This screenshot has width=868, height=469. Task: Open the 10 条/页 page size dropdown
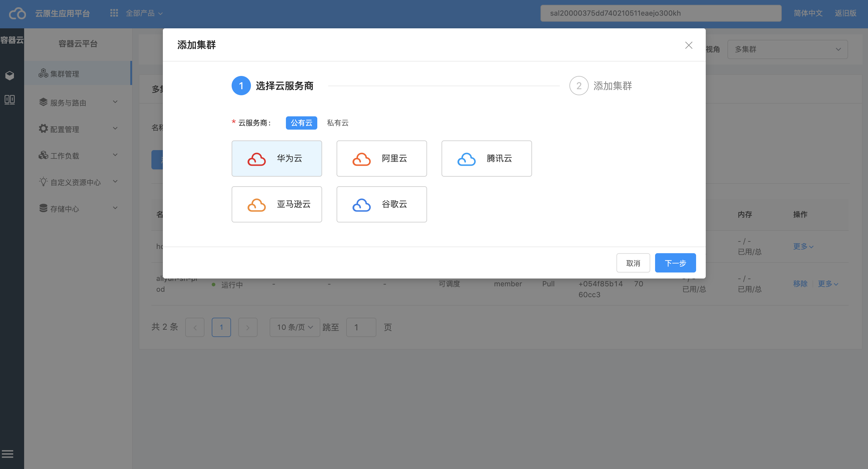[294, 327]
